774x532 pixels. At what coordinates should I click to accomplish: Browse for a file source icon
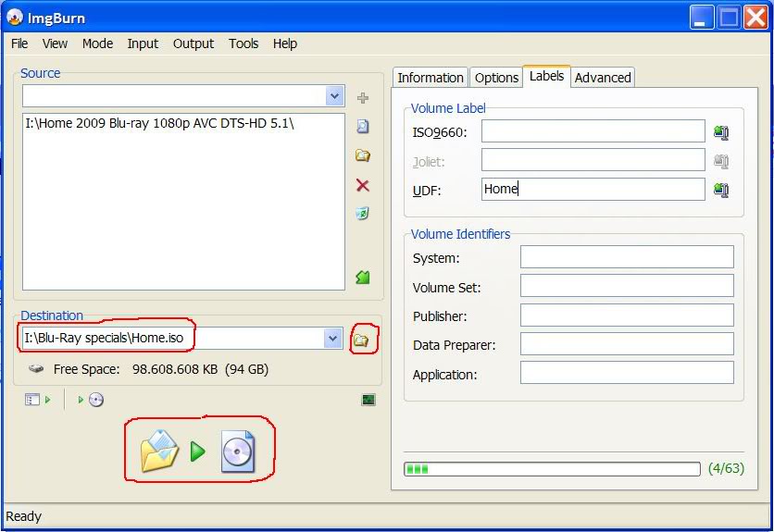point(363,127)
